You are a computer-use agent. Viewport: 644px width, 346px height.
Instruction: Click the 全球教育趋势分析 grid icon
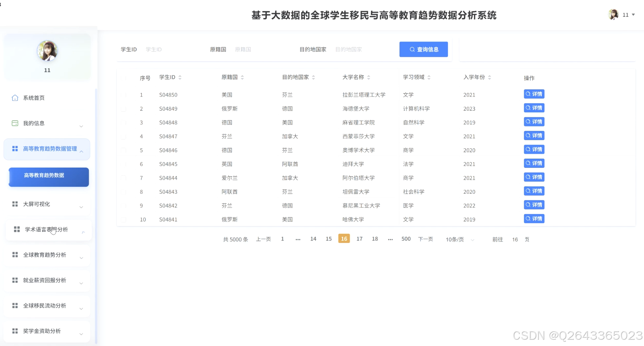click(15, 255)
